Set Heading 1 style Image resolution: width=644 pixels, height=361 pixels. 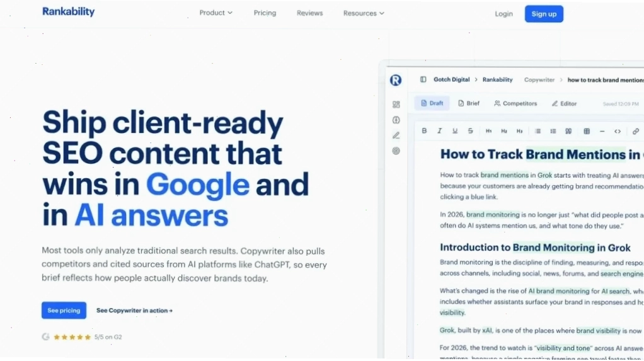point(488,131)
